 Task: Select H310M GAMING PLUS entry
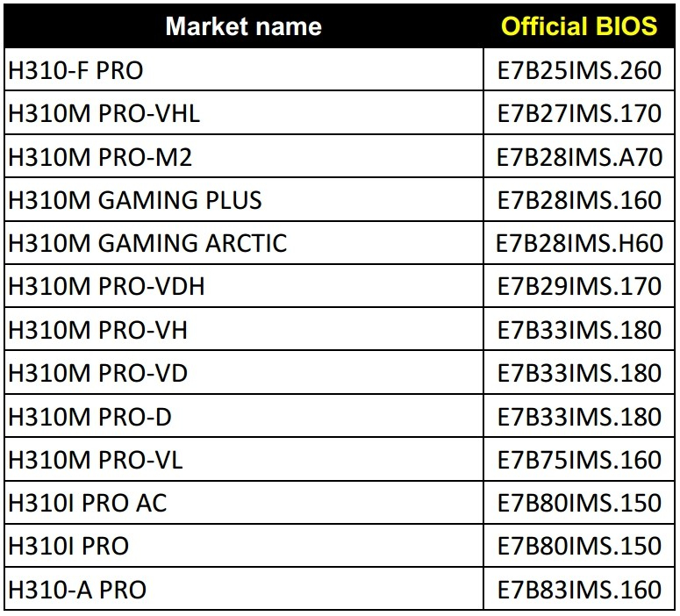(134, 200)
